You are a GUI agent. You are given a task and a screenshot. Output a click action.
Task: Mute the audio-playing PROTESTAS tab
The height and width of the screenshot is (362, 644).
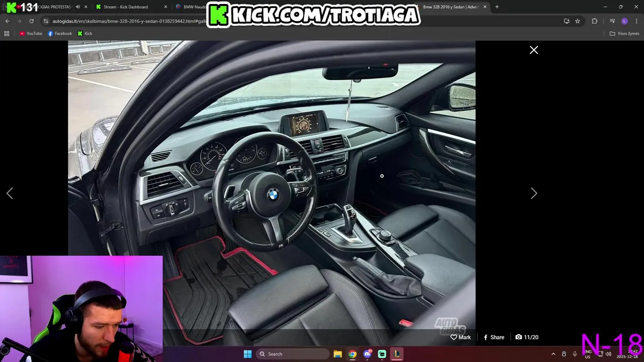coord(77,7)
